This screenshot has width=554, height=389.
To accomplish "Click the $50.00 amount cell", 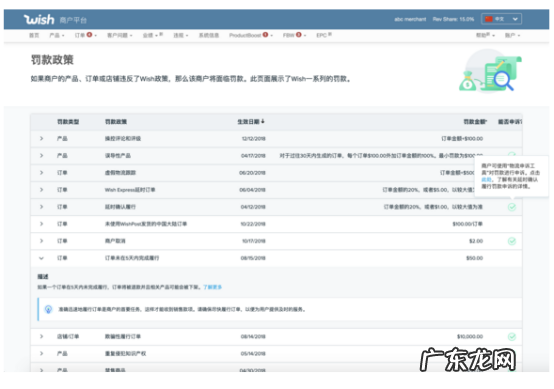I will click(475, 258).
